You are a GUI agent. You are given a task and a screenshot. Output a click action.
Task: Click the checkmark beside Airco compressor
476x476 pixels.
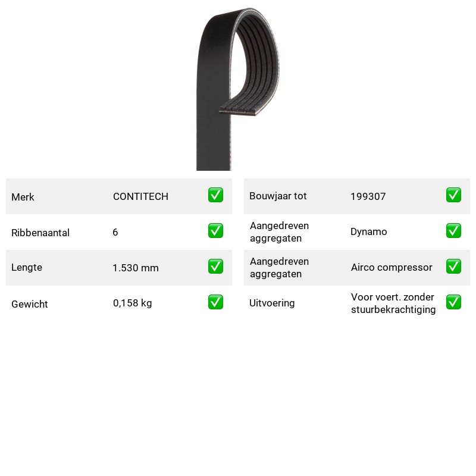pos(453,266)
